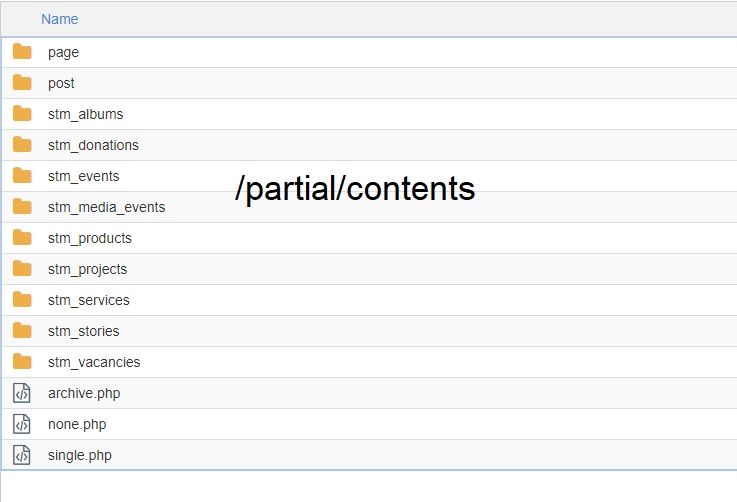The image size is (737, 502).
Task: Click the stm_albums folder icon
Action: (22, 114)
